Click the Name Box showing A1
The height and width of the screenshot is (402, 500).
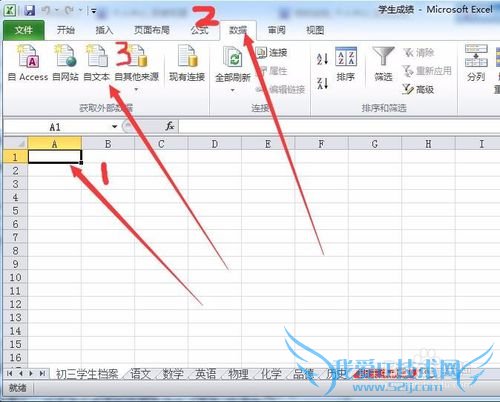pyautogui.click(x=55, y=127)
